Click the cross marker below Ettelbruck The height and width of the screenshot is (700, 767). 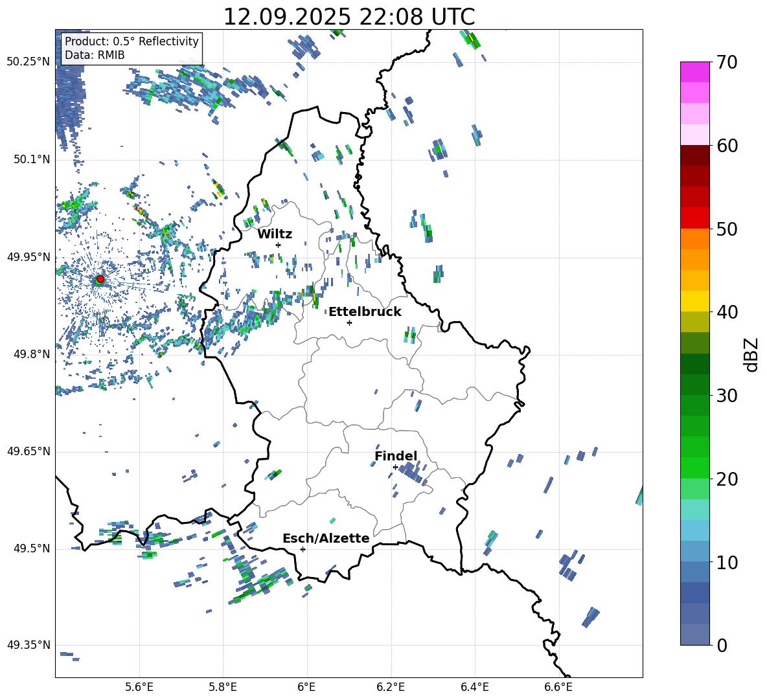click(x=349, y=322)
